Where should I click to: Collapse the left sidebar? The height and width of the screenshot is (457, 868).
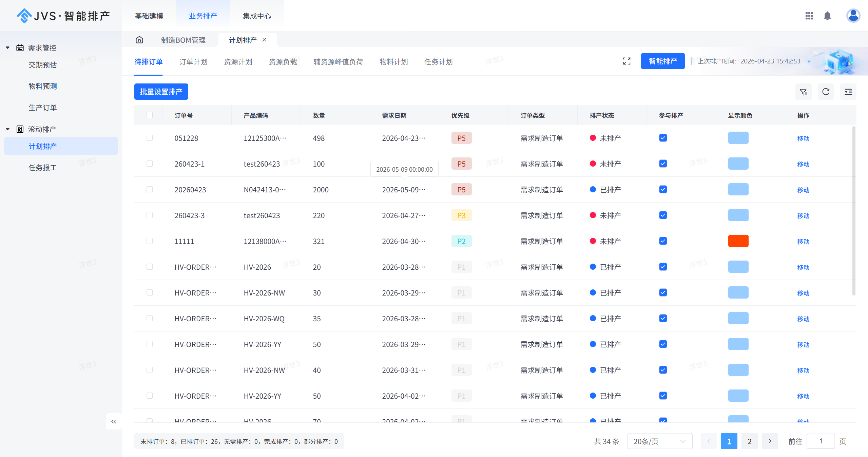114,421
